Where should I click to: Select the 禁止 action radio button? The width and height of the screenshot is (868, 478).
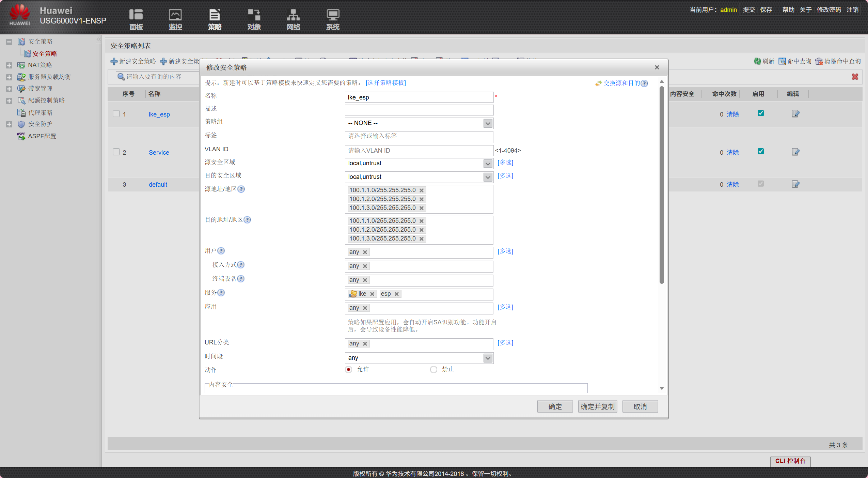pyautogui.click(x=433, y=370)
